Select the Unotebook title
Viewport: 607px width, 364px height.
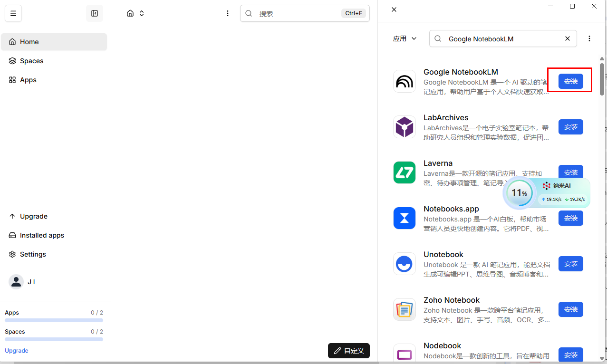coord(443,255)
